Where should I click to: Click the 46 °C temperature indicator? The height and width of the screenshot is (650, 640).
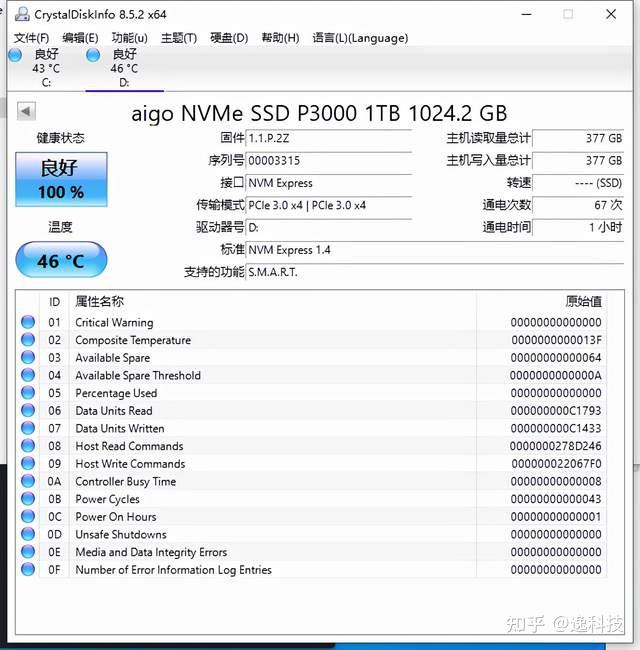pos(61,260)
